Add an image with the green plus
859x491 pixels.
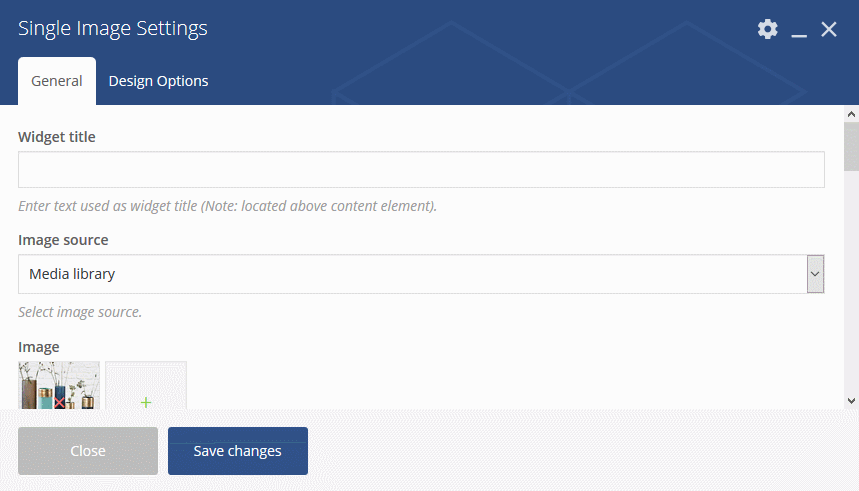(146, 401)
